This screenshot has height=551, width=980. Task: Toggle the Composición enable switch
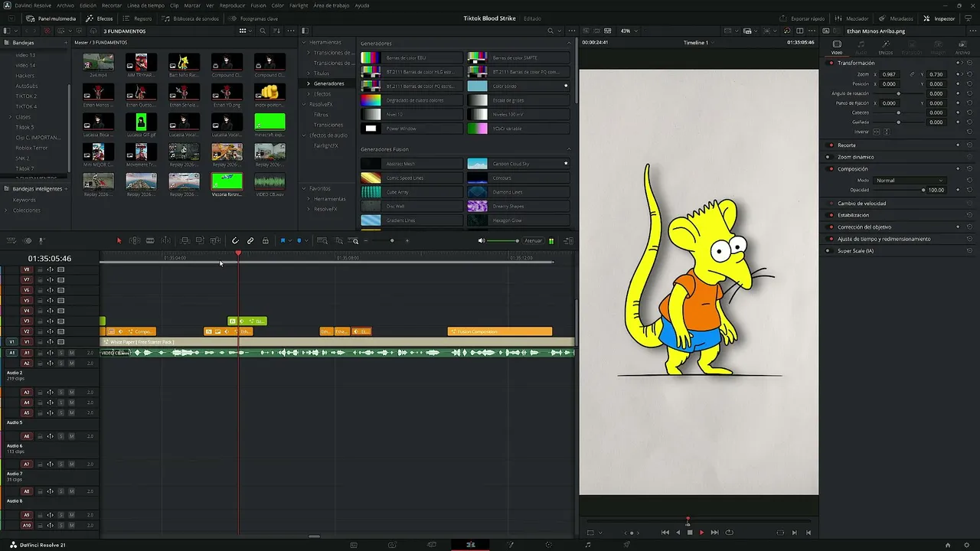pos(831,168)
